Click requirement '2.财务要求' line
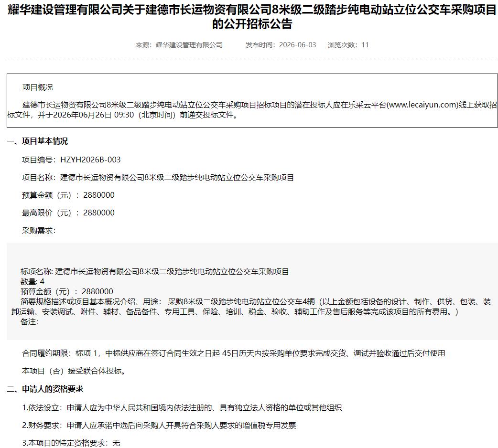The width and height of the screenshot is (498, 448). tap(159, 426)
